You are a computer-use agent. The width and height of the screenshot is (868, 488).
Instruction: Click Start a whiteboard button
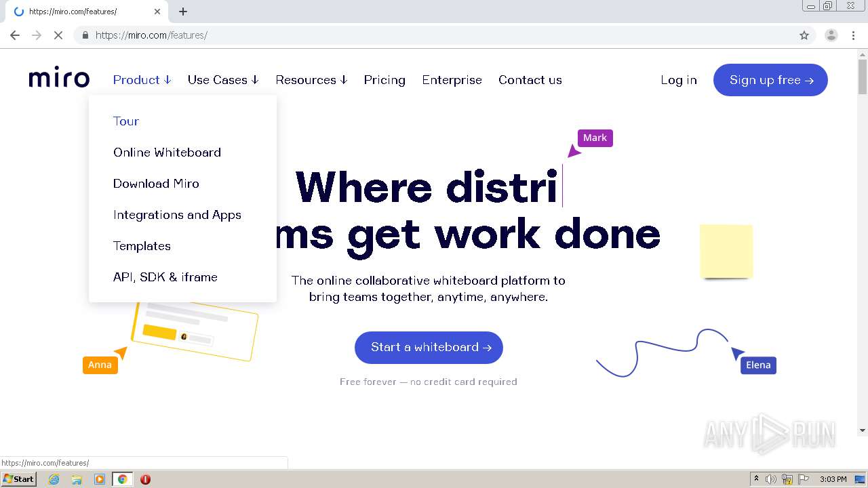click(429, 347)
